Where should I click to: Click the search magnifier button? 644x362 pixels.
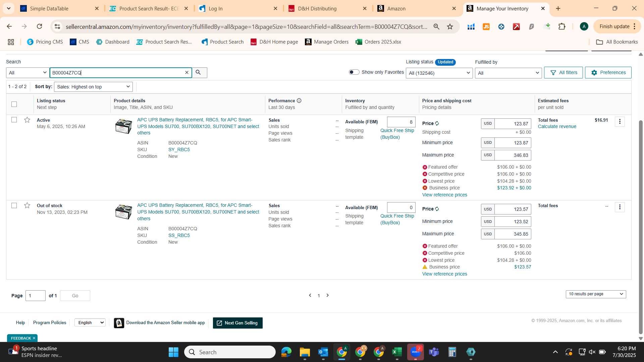coord(198,72)
